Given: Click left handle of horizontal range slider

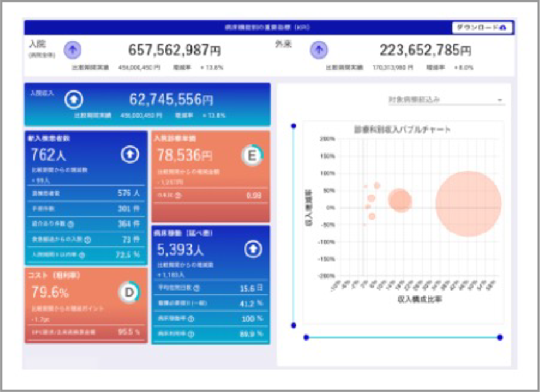Looking at the screenshot, I should coord(306,337).
